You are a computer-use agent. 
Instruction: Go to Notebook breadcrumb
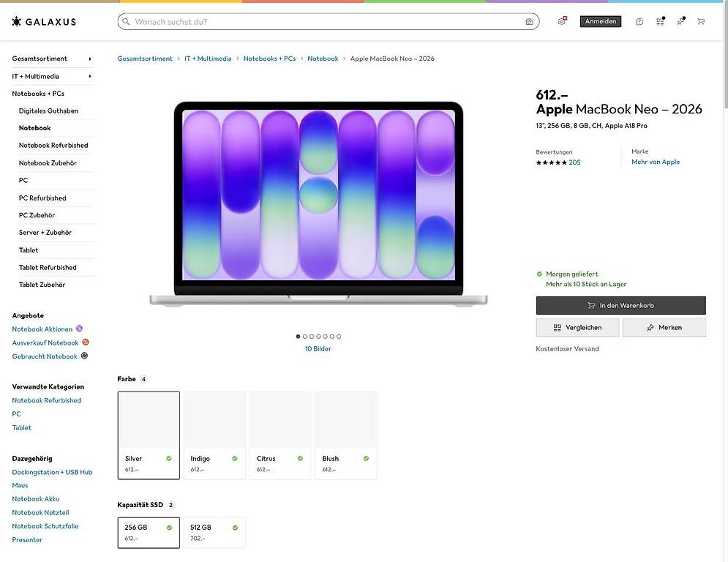click(x=323, y=59)
